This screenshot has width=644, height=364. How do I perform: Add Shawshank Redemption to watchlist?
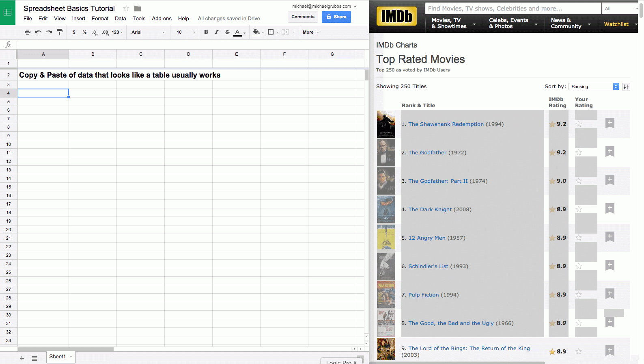click(x=610, y=123)
